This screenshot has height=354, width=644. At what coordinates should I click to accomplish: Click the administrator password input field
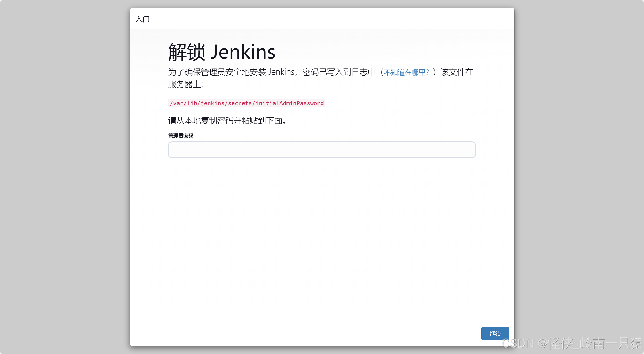click(322, 150)
